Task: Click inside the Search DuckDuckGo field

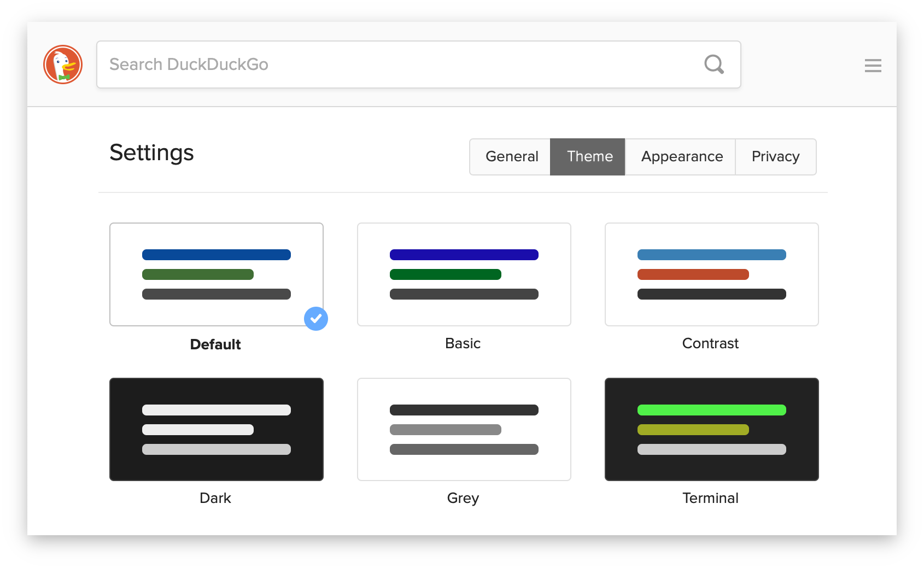Action: (383, 65)
